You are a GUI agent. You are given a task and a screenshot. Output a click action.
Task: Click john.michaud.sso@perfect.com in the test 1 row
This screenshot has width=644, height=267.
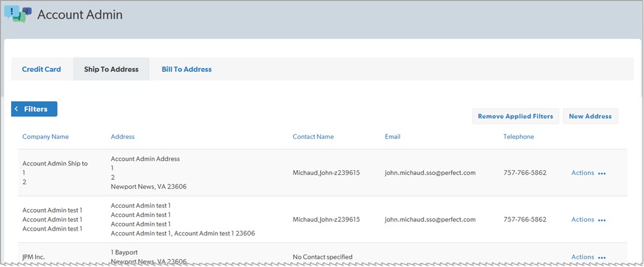tap(430, 220)
